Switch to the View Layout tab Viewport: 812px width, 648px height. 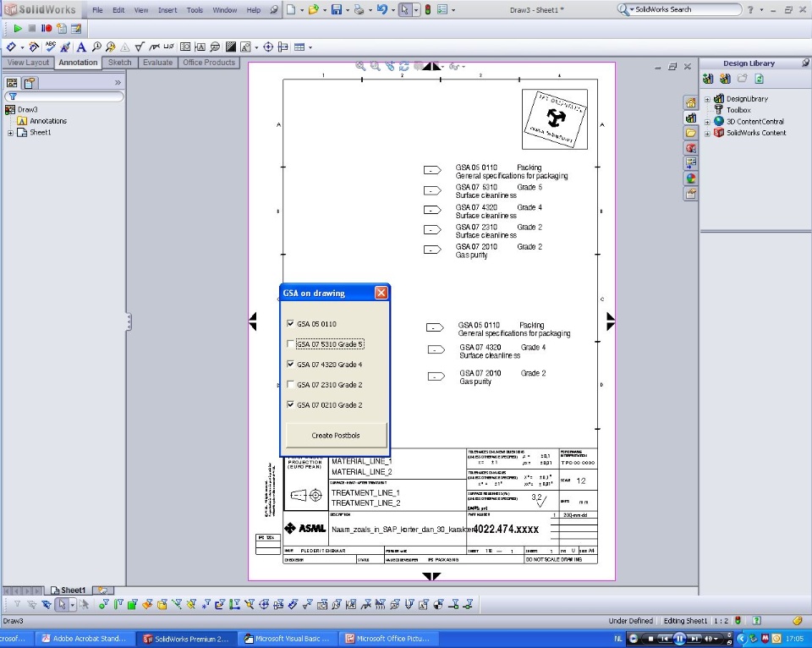28,63
